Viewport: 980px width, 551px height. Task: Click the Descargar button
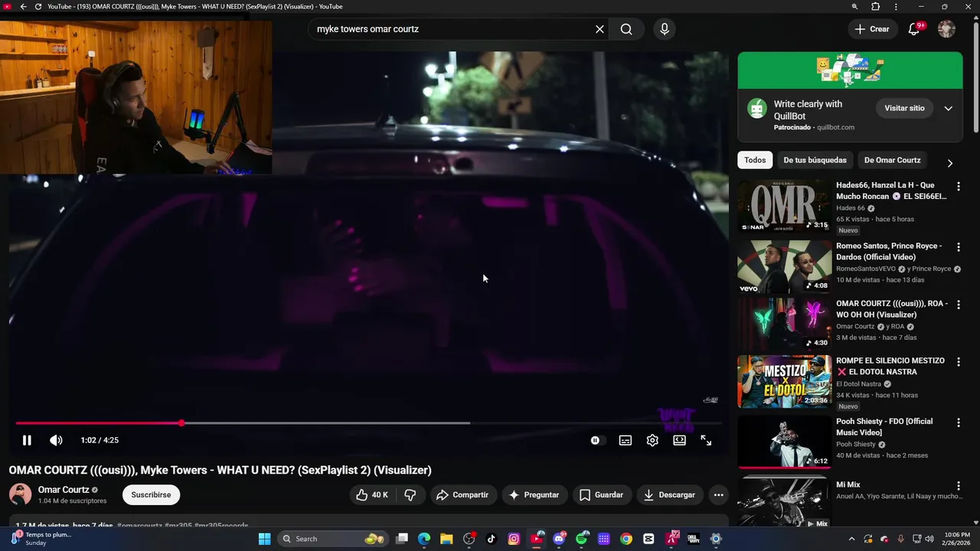pos(670,495)
